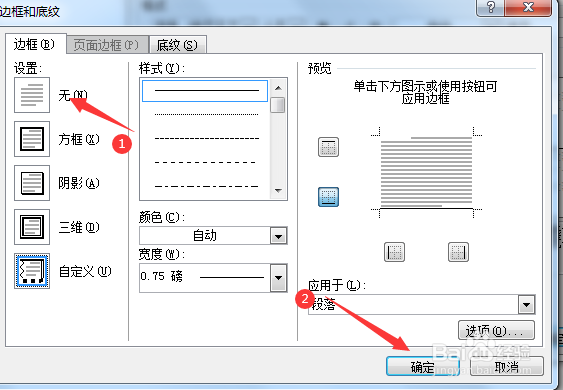Toggle the right border preview button
Image resolution: width=563 pixels, height=390 pixels.
click(458, 252)
